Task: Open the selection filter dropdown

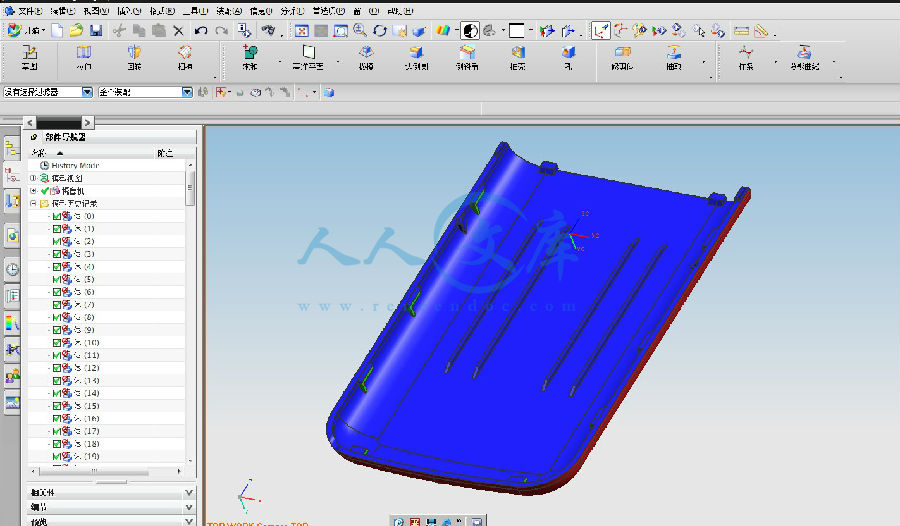Action: click(x=87, y=92)
